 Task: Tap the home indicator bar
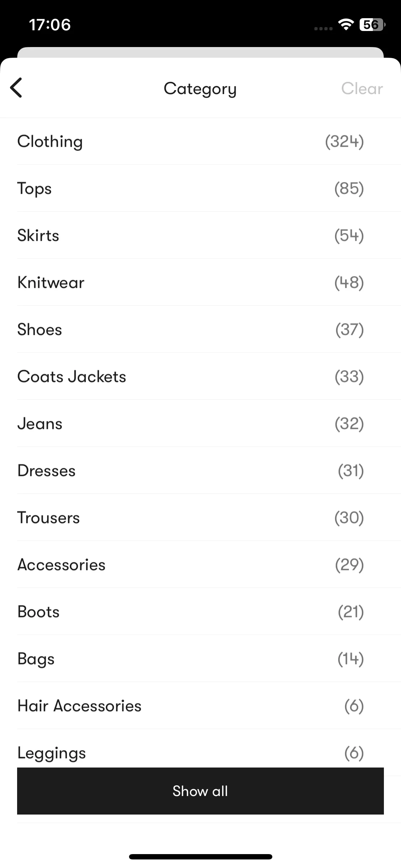tap(200, 857)
